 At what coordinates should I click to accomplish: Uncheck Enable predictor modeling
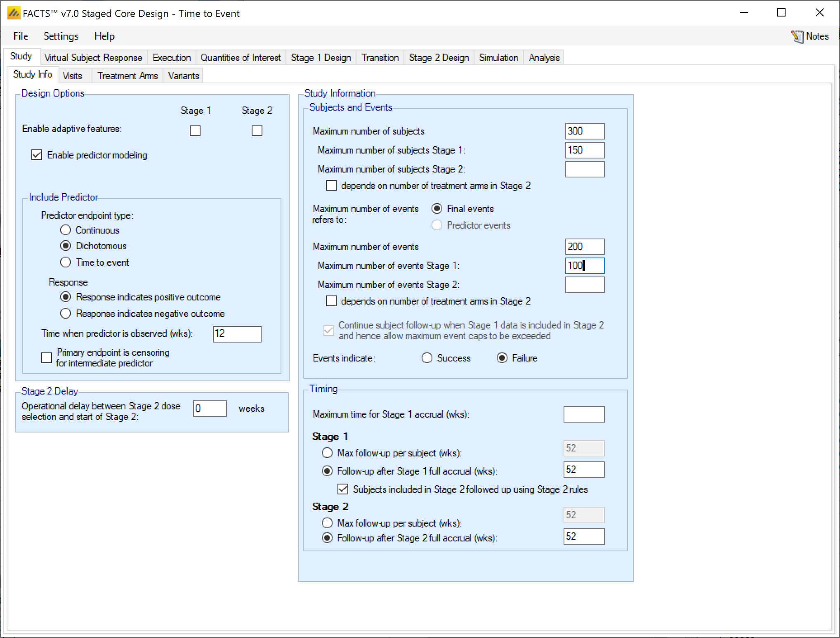[x=37, y=155]
